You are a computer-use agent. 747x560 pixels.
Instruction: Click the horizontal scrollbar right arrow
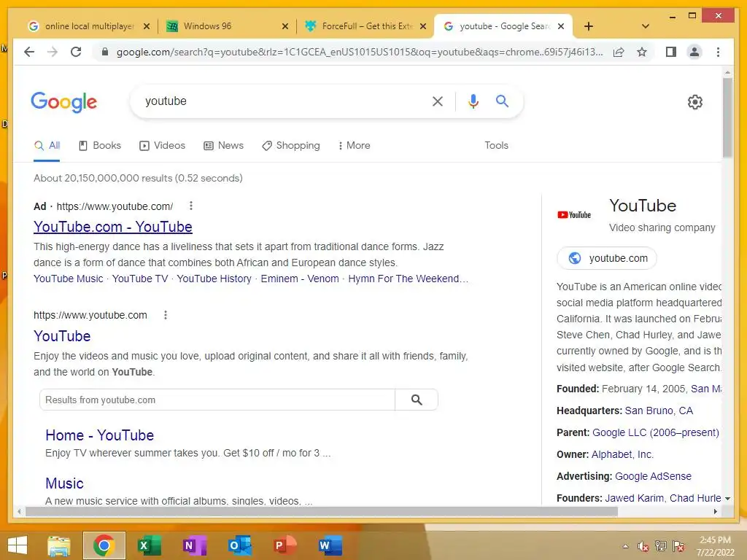coord(715,511)
